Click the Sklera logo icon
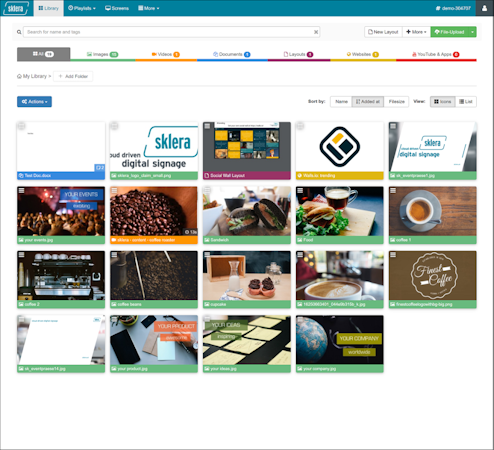Image resolution: width=494 pixels, height=450 pixels. click(15, 8)
